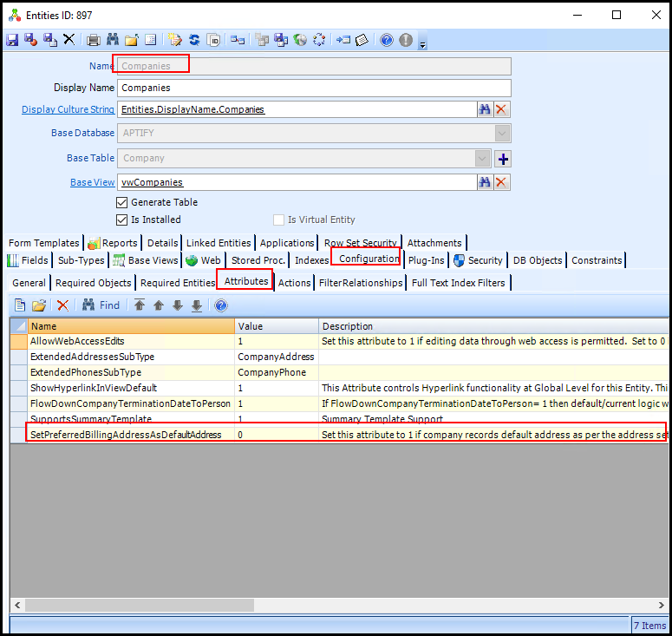Click Find button in attributes toolbar
Image resolution: width=672 pixels, height=636 pixels.
click(101, 305)
